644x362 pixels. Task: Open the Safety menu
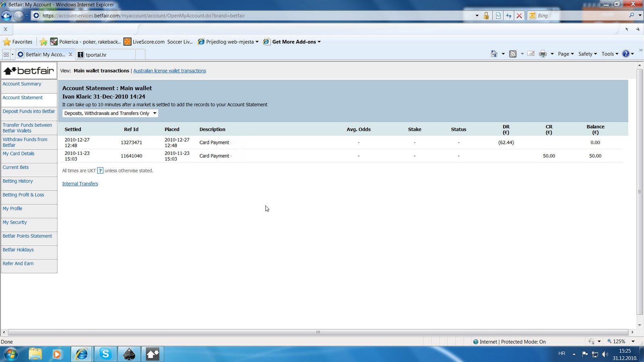tap(588, 54)
